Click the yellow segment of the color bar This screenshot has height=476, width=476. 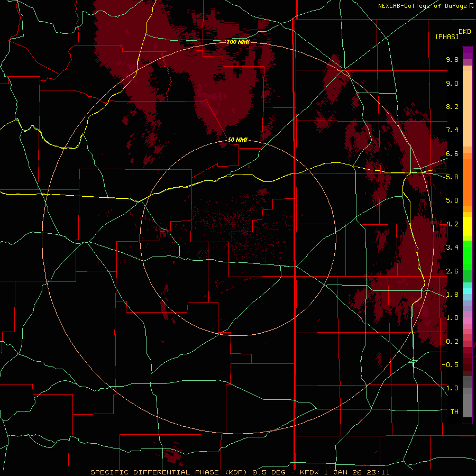click(467, 226)
